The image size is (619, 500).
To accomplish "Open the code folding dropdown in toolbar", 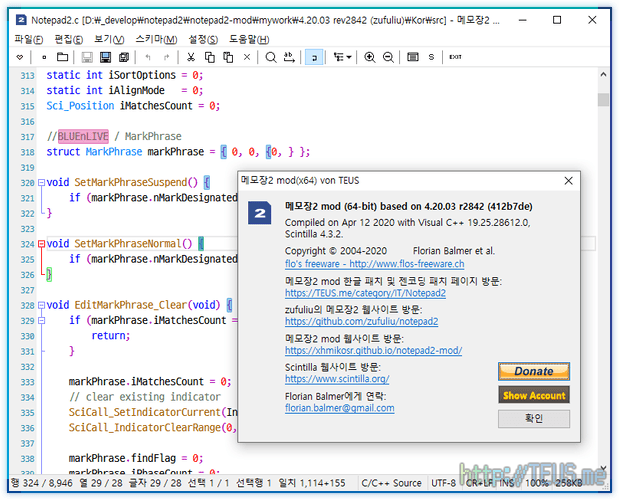I will coord(342,57).
